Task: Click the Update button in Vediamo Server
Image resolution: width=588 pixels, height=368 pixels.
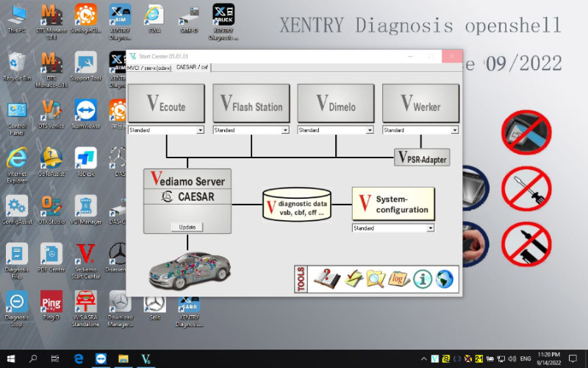Action: [x=187, y=227]
